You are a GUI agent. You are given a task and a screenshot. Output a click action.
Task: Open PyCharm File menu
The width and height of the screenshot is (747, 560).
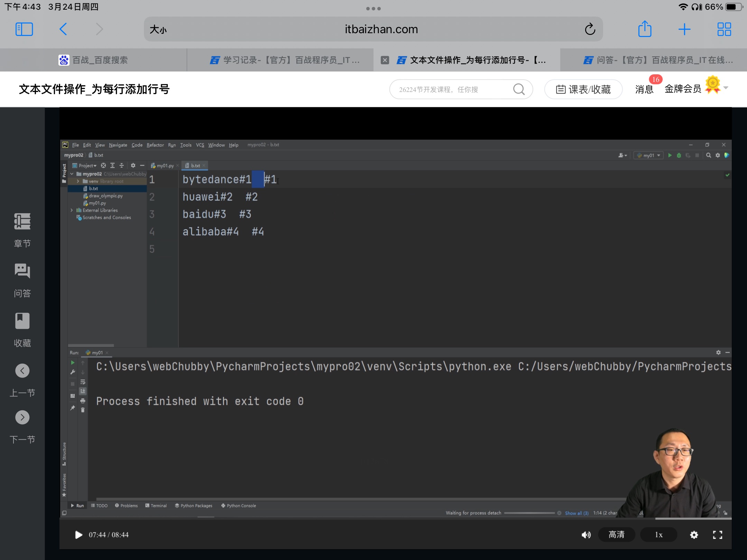75,145
